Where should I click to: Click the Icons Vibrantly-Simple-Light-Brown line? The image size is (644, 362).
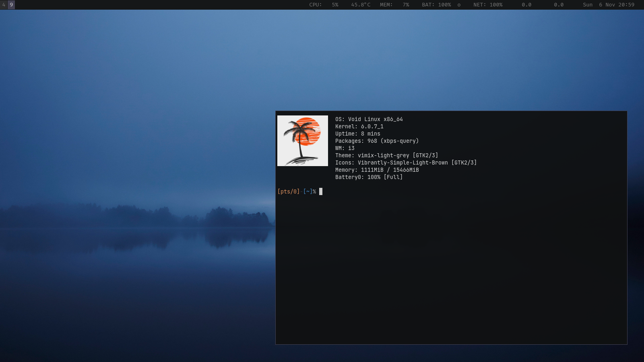point(406,162)
